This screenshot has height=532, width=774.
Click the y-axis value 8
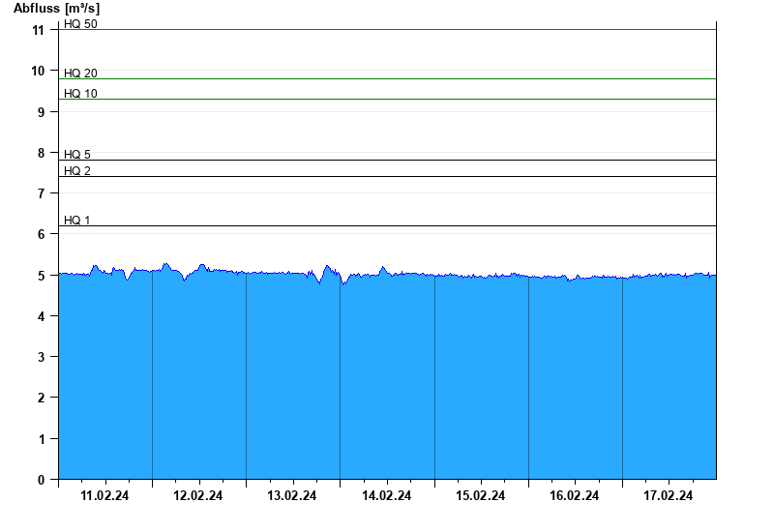pyautogui.click(x=41, y=154)
